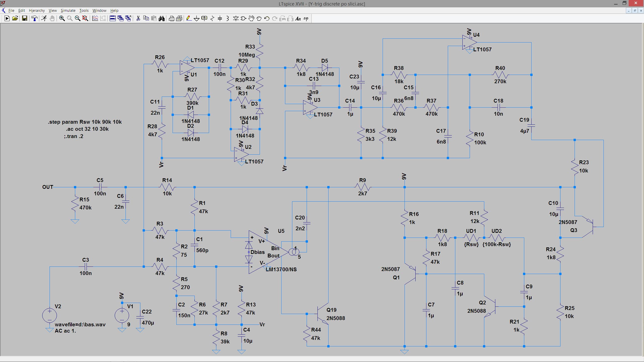Open the Window menu
Screen dimensions: 644x362
point(99,10)
